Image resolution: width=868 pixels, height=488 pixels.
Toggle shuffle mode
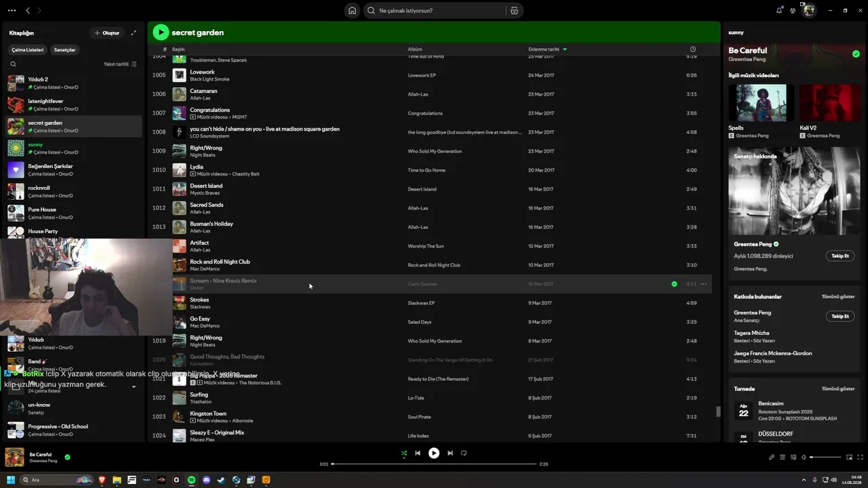coord(404,453)
